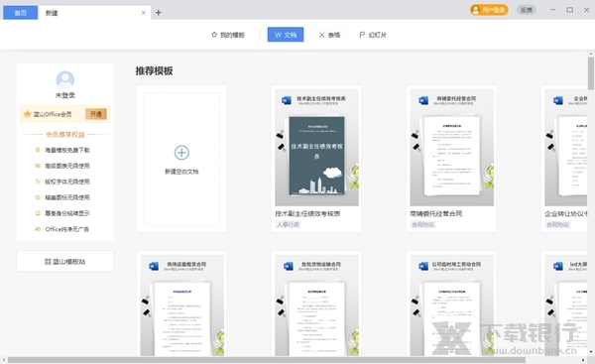Viewport: 595px width, 364px height.
Task: Click the user avatar icon
Action: click(64, 79)
